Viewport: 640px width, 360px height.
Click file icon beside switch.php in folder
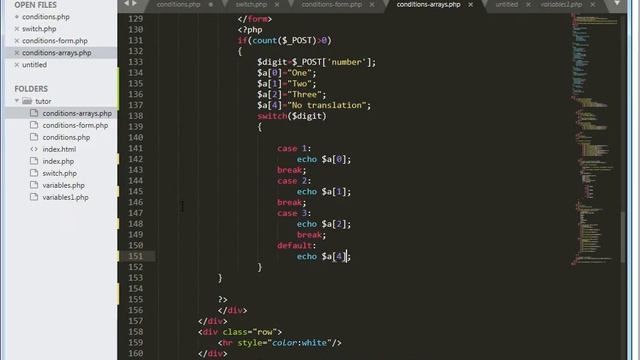click(x=34, y=173)
